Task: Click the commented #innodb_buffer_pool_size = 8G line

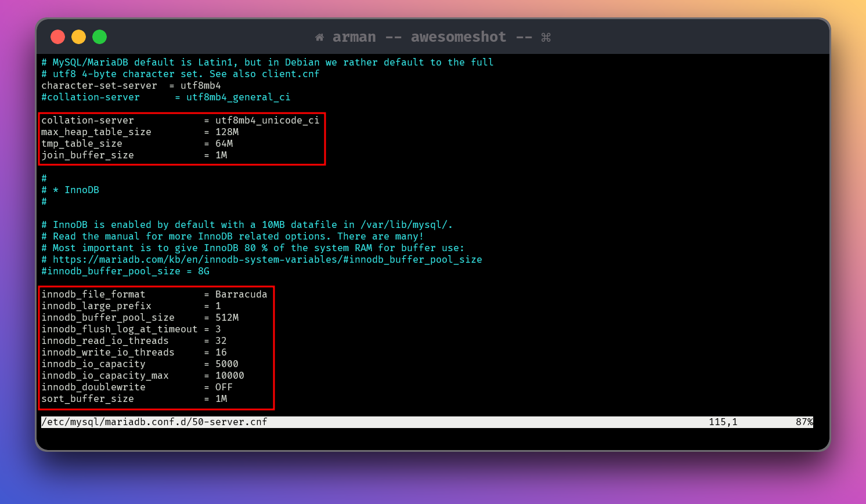Action: [x=125, y=271]
